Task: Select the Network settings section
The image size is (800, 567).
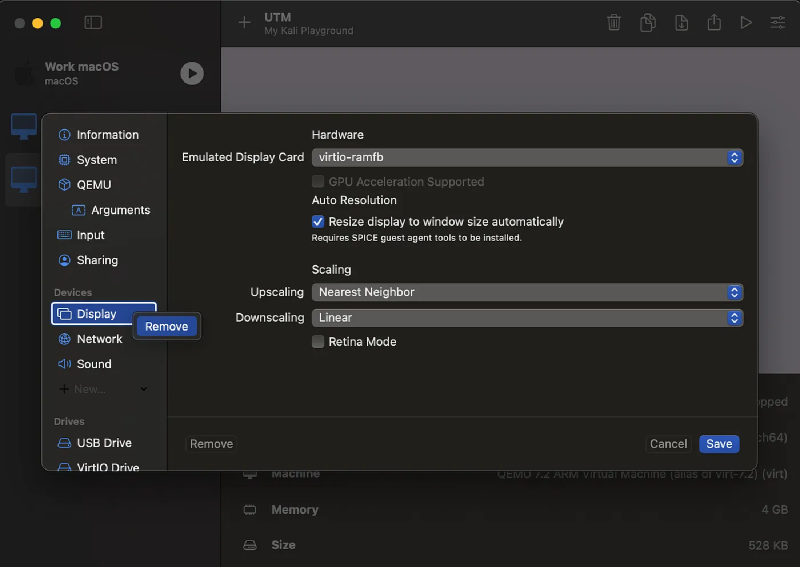Action: click(99, 339)
